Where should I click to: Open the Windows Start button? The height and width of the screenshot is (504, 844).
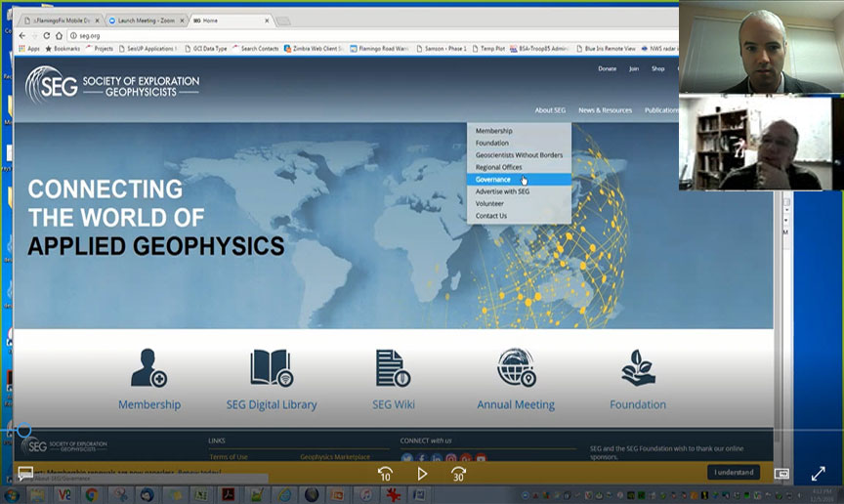coord(12,495)
